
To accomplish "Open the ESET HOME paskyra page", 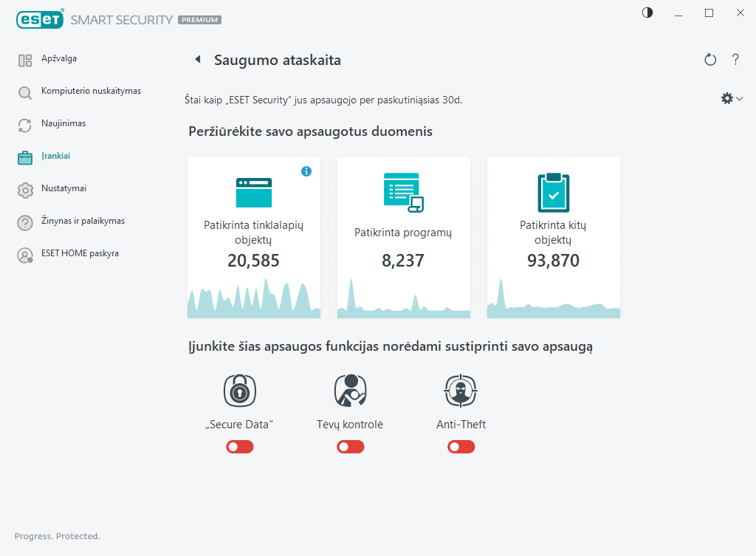I will tap(80, 254).
